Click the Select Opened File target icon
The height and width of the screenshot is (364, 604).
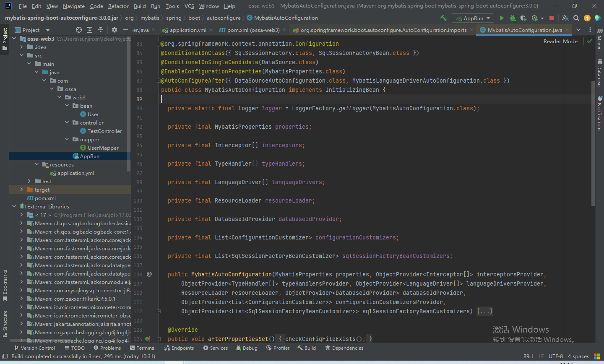coord(79,30)
